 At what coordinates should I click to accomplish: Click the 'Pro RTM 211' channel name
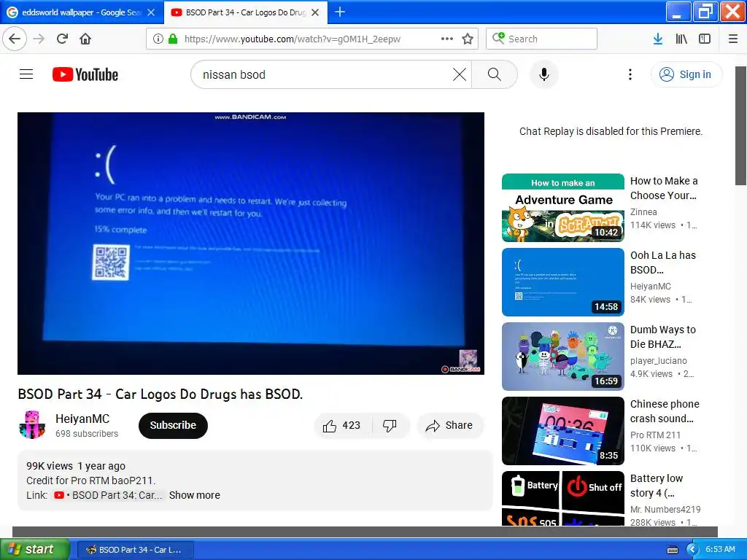tap(655, 435)
